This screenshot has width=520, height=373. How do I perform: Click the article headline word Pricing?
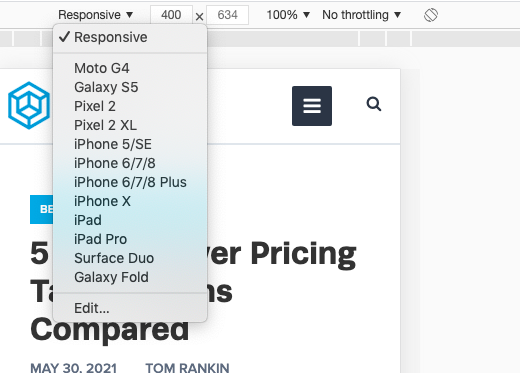pos(303,254)
